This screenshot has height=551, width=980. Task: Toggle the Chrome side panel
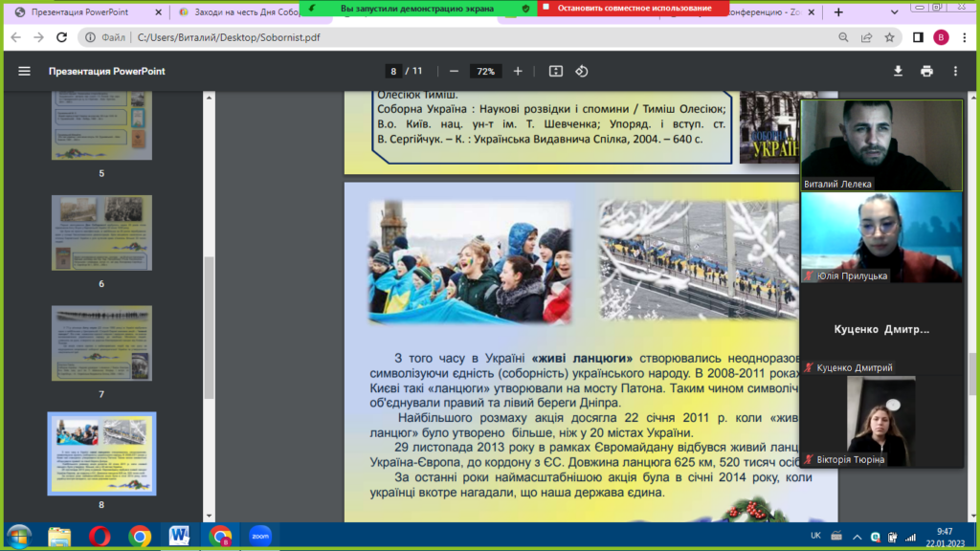[x=918, y=38]
